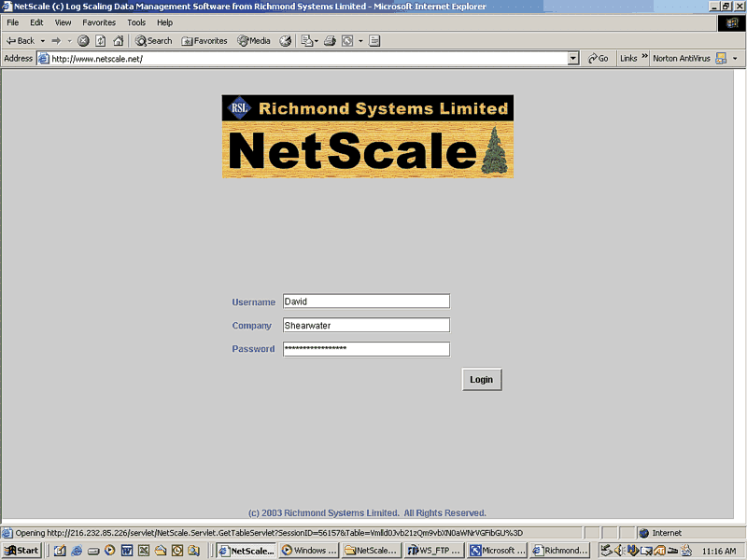The height and width of the screenshot is (560, 747).
Task: Click the Stop icon on the toolbar
Action: (x=83, y=40)
